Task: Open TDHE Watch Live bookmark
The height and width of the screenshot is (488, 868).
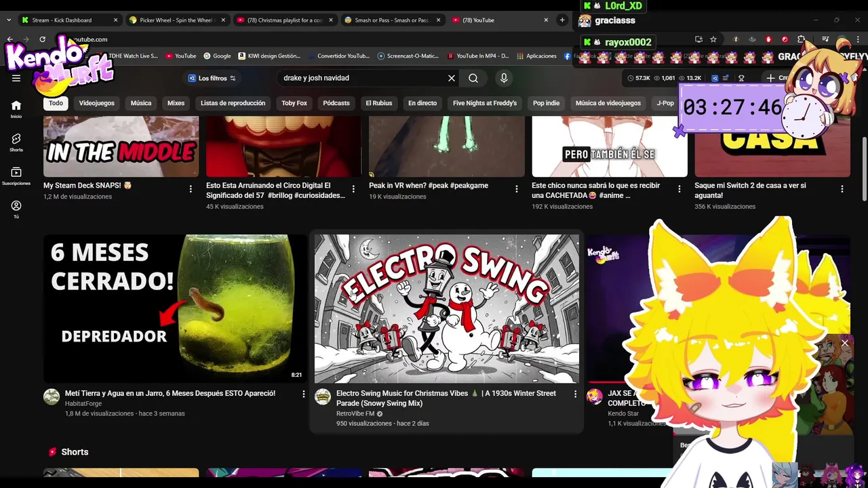Action: pos(133,56)
